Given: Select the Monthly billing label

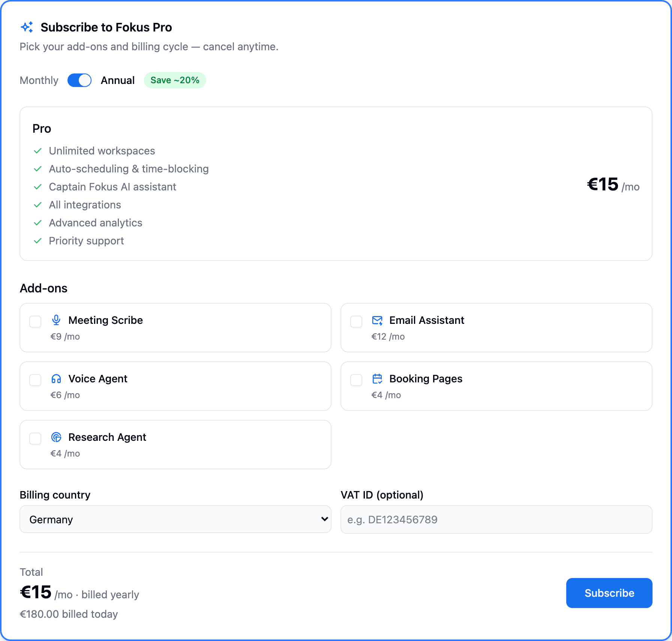Looking at the screenshot, I should [x=39, y=80].
